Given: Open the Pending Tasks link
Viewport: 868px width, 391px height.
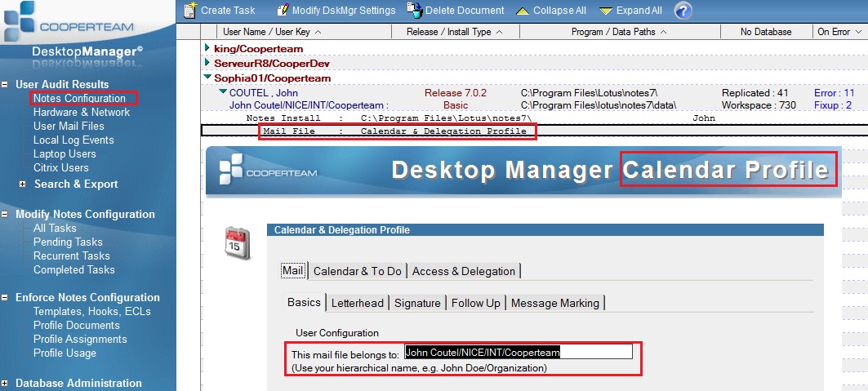Looking at the screenshot, I should tap(68, 242).
